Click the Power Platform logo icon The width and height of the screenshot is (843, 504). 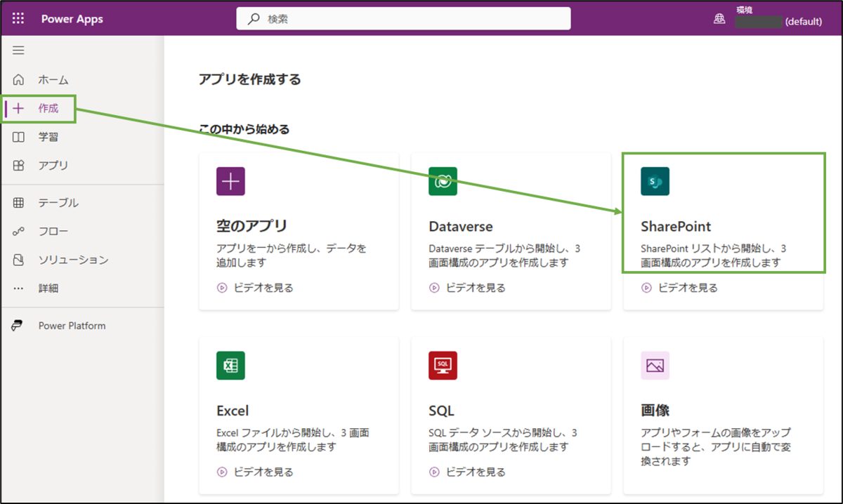pyautogui.click(x=18, y=326)
